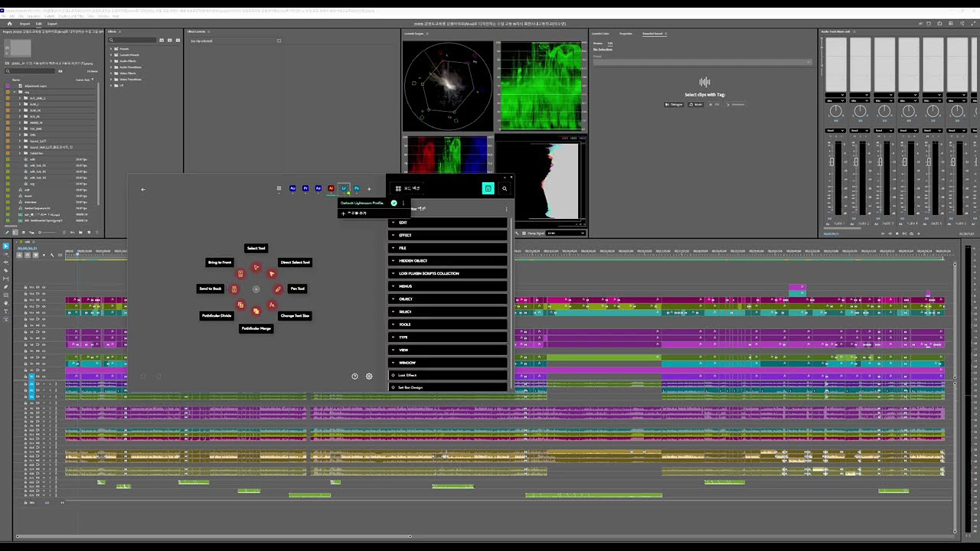Select the Audition (Au) app icon

tap(292, 188)
